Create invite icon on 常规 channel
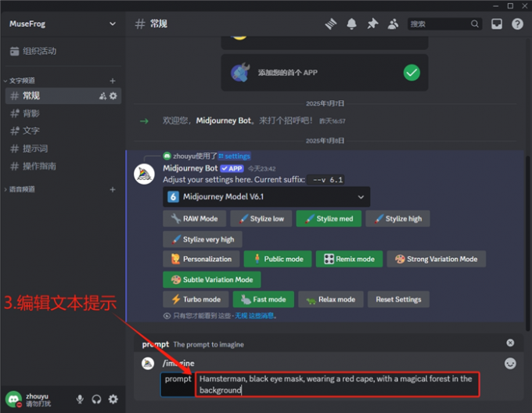532x413 pixels. 102,96
